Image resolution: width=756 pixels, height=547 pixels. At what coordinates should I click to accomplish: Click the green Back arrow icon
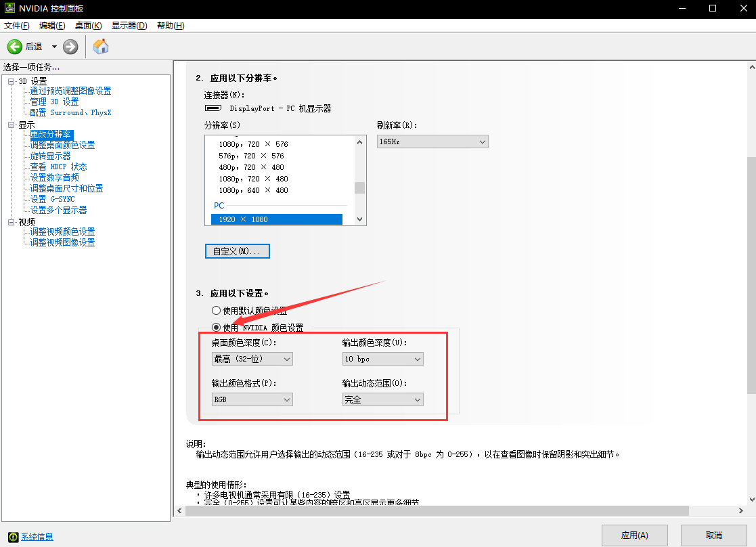point(14,47)
